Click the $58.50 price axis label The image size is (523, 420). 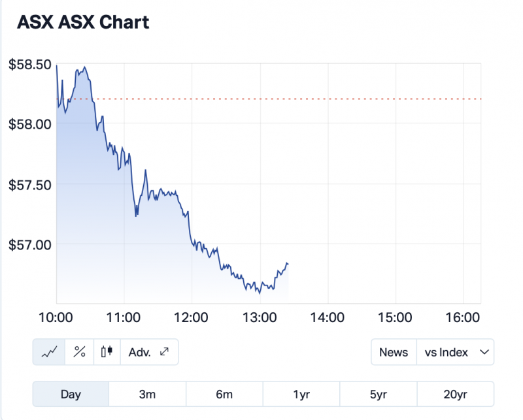(30, 64)
